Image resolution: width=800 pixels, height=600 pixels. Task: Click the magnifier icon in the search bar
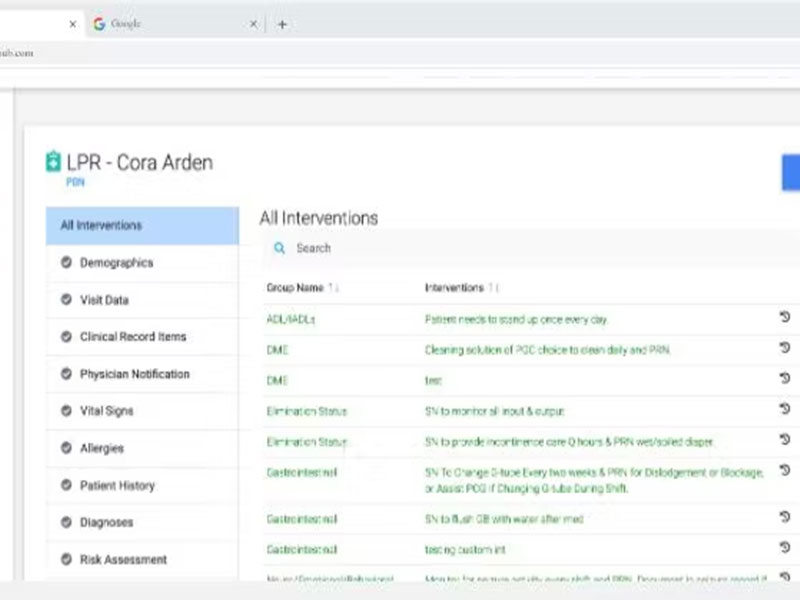[x=280, y=248]
